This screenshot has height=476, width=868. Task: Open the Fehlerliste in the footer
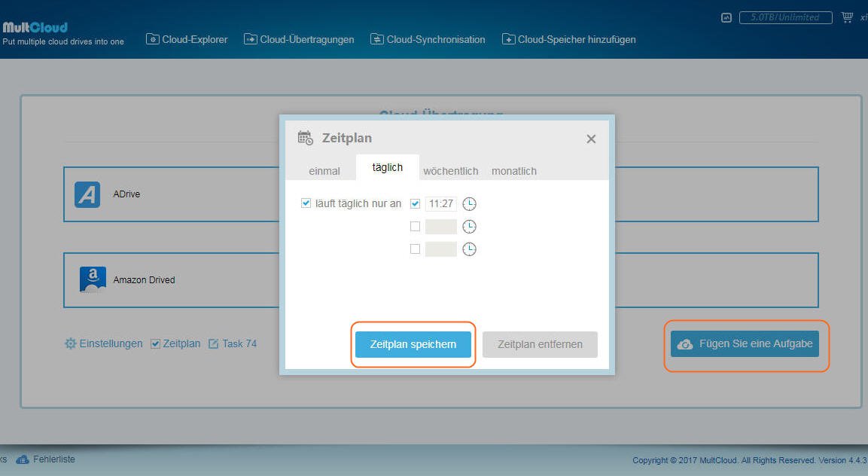53,459
